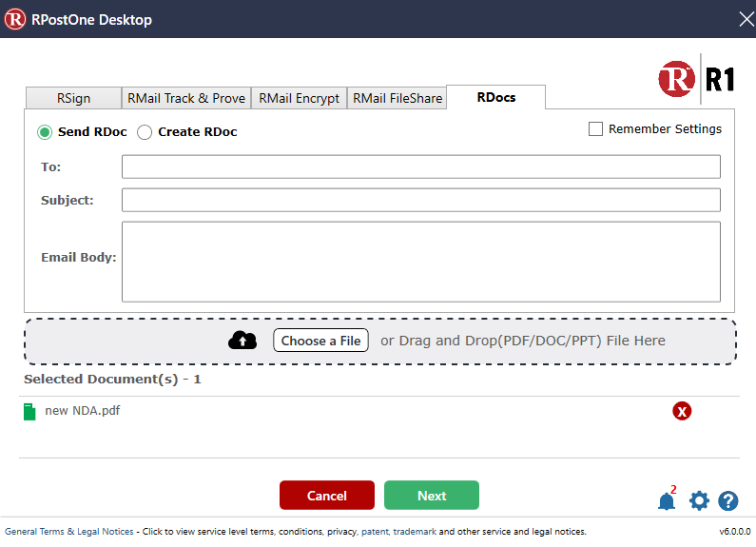Click the RPost R1 logo
The height and width of the screenshot is (547, 756).
tap(696, 79)
